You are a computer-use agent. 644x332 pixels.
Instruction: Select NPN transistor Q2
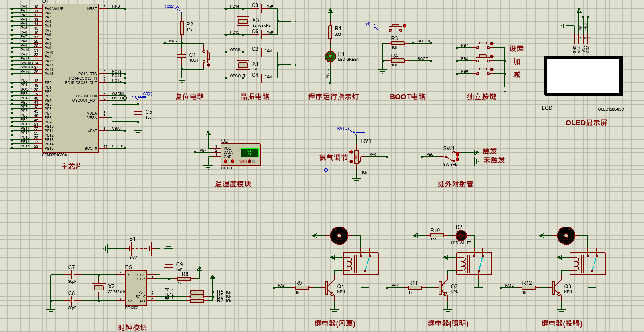coord(443,288)
